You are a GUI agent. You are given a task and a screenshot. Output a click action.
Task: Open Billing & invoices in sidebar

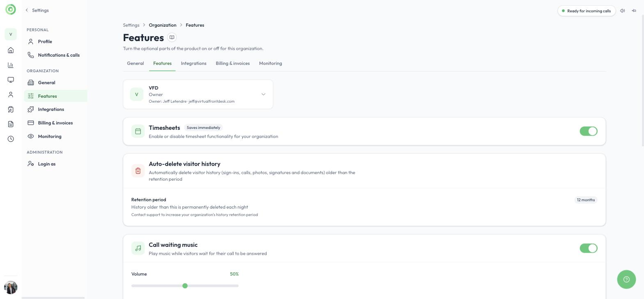point(55,123)
